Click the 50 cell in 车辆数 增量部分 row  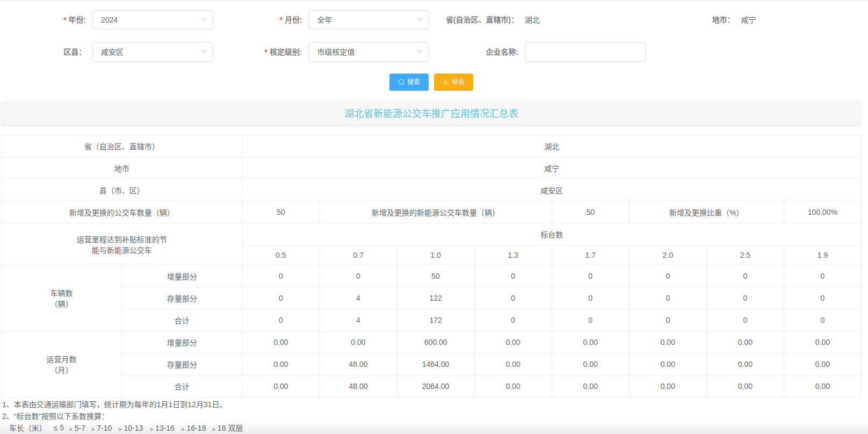[436, 276]
